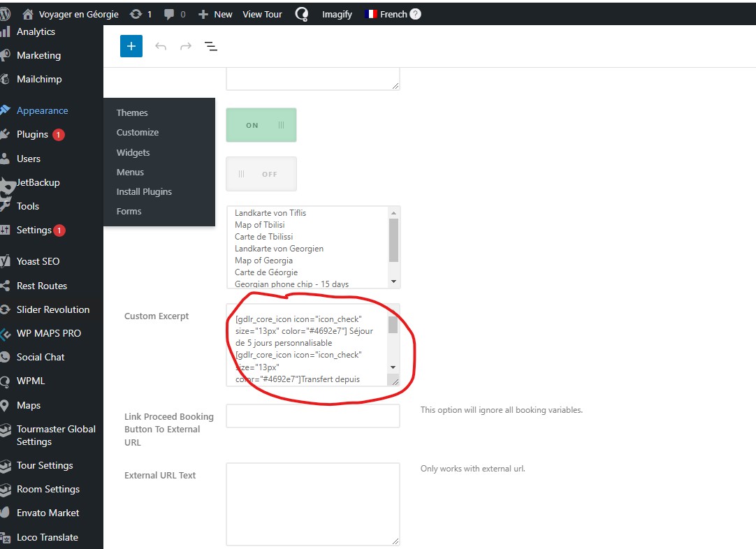Select Themes in Appearance submenu
756x549 pixels.
(x=132, y=112)
